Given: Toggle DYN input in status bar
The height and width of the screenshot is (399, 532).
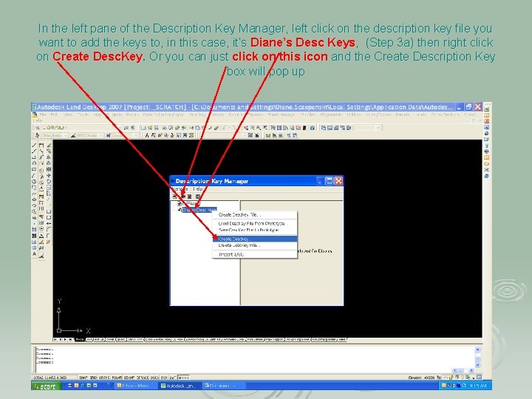Looking at the screenshot, I should pos(164,378).
